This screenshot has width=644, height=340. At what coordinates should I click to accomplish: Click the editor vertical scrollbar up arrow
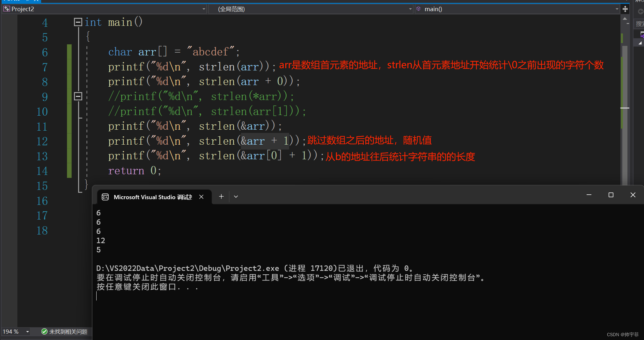(625, 18)
